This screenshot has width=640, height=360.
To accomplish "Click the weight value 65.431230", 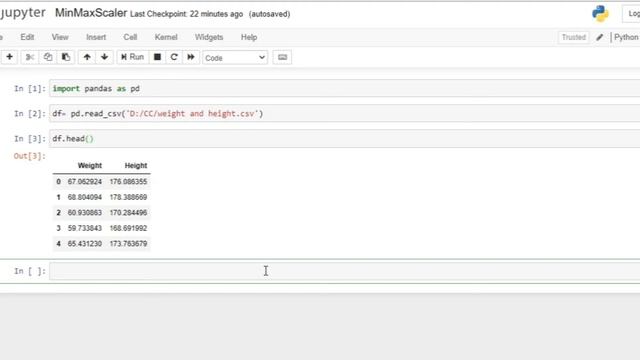I will pyautogui.click(x=84, y=244).
